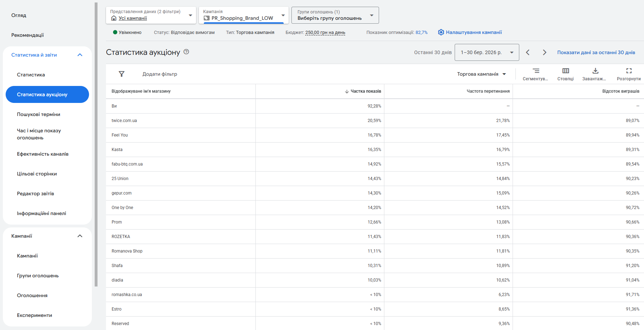Open Торгова кампанія type dropdown

pyautogui.click(x=482, y=74)
